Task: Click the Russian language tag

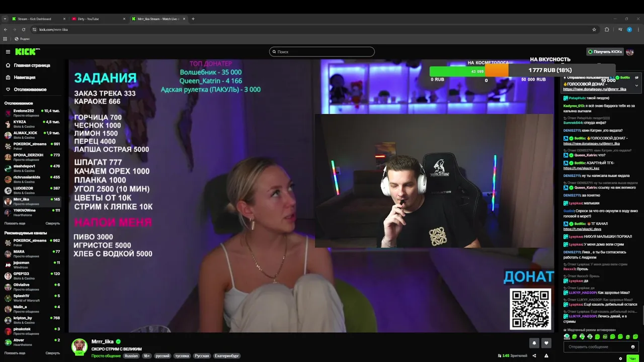Action: pos(131,356)
